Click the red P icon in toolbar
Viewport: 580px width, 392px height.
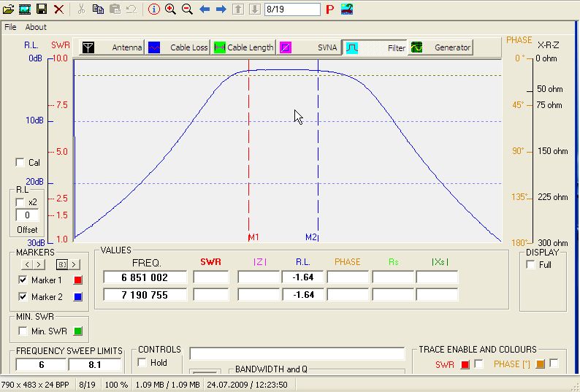pyautogui.click(x=329, y=9)
